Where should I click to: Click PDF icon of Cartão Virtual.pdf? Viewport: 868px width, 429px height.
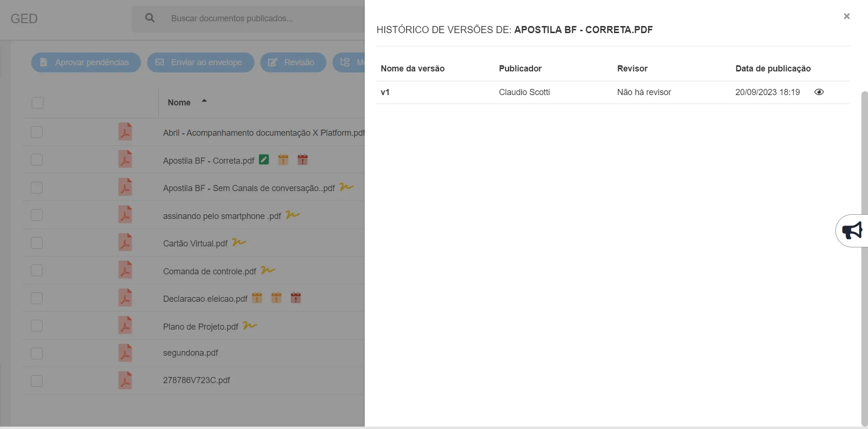click(125, 243)
